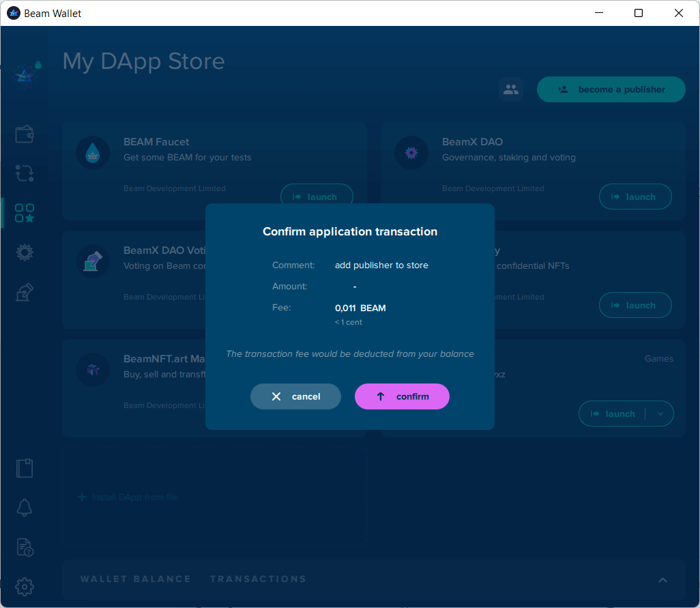
Task: Open the Address Book sidebar icon
Action: [x=25, y=468]
